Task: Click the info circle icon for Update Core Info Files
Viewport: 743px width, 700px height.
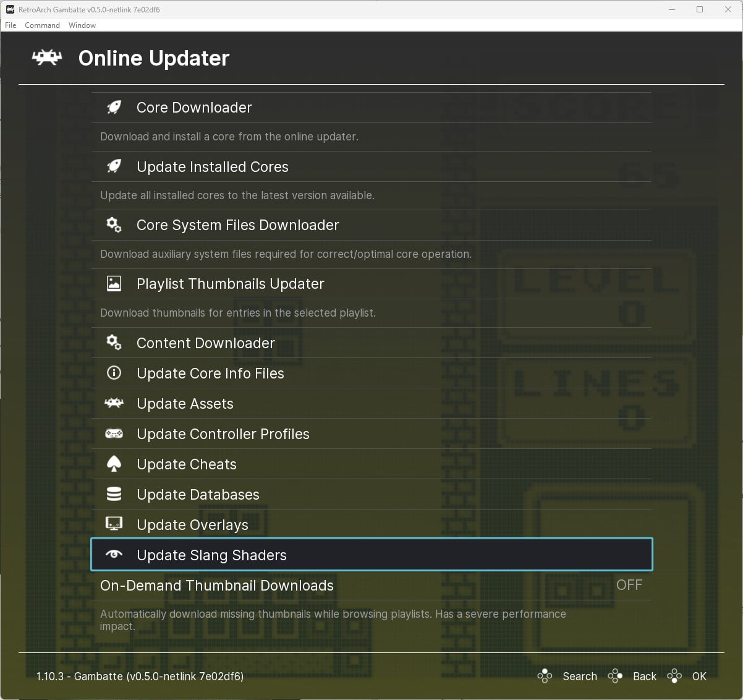Action: coord(114,373)
